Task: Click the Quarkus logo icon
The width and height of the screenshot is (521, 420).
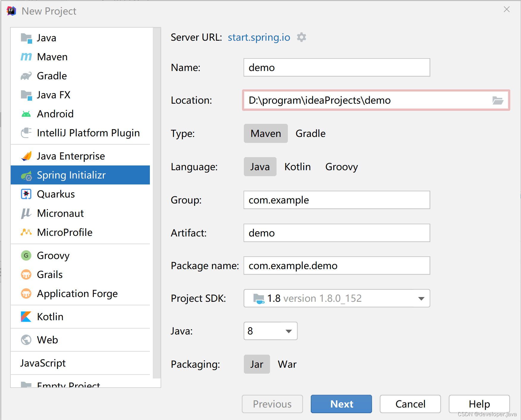Action: click(x=26, y=194)
